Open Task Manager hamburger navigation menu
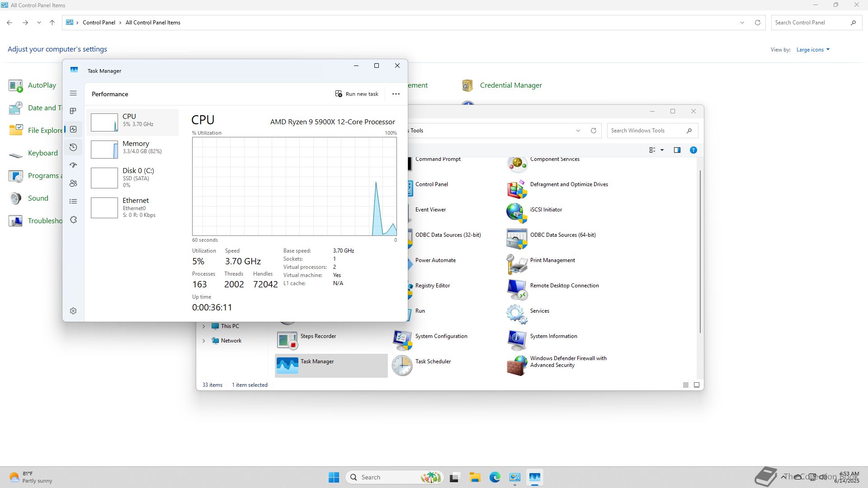Image resolution: width=868 pixels, height=488 pixels. (73, 93)
